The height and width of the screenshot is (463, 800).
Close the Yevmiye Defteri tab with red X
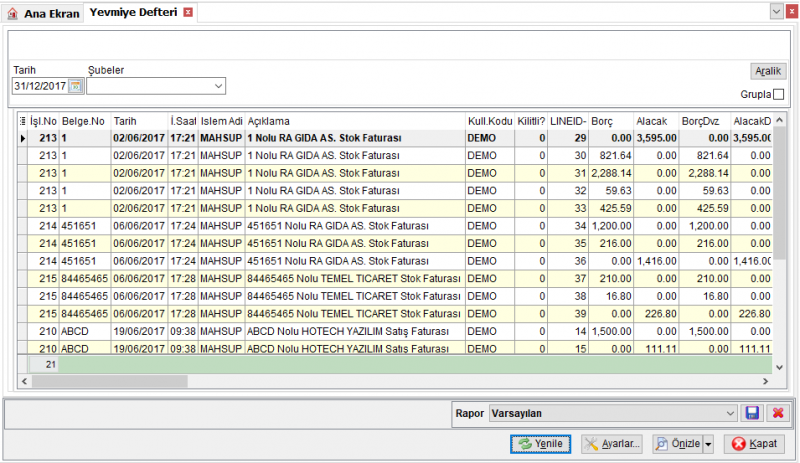pyautogui.click(x=188, y=12)
